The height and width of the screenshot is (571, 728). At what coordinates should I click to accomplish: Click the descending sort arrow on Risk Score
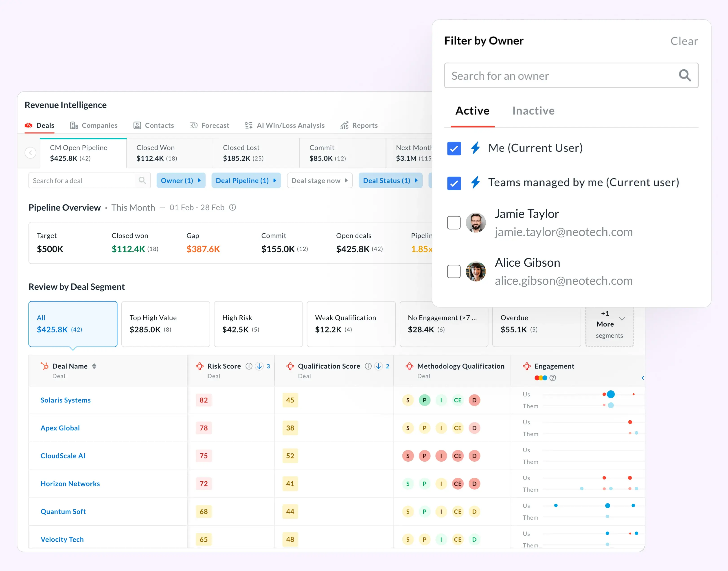[x=259, y=366]
